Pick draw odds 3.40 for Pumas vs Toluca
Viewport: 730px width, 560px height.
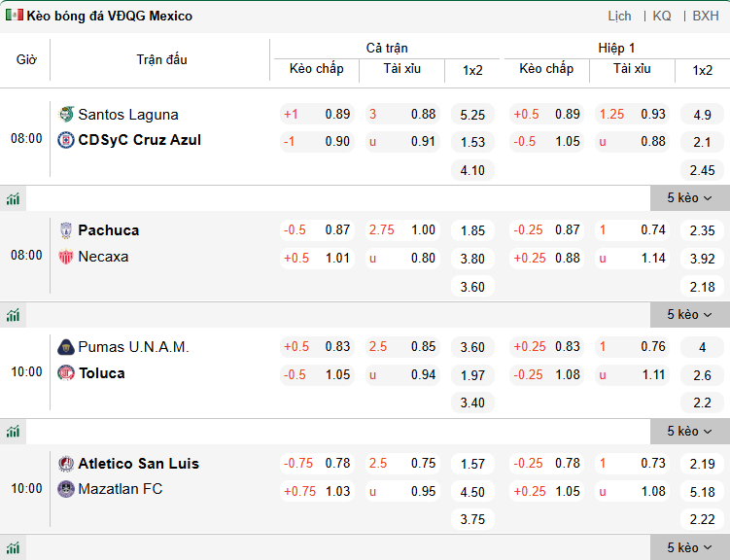pyautogui.click(x=472, y=402)
